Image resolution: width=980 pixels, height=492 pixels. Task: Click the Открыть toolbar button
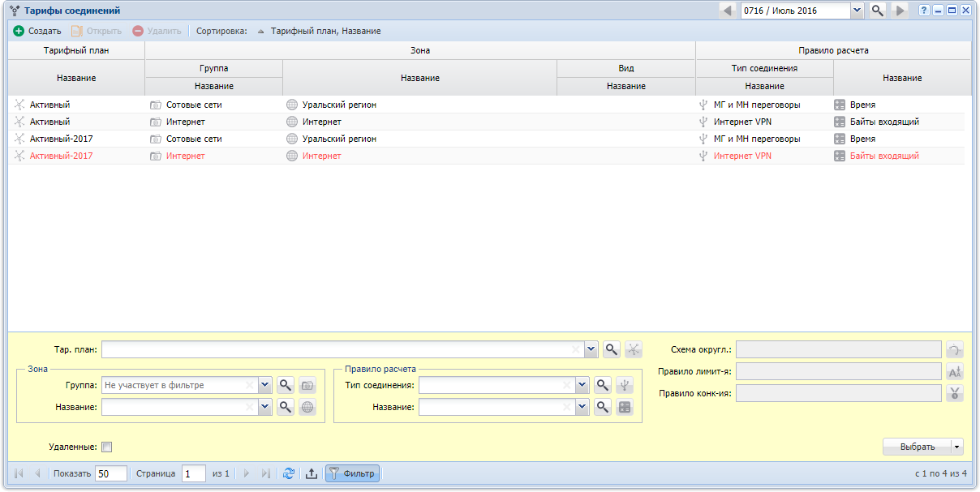pyautogui.click(x=97, y=31)
